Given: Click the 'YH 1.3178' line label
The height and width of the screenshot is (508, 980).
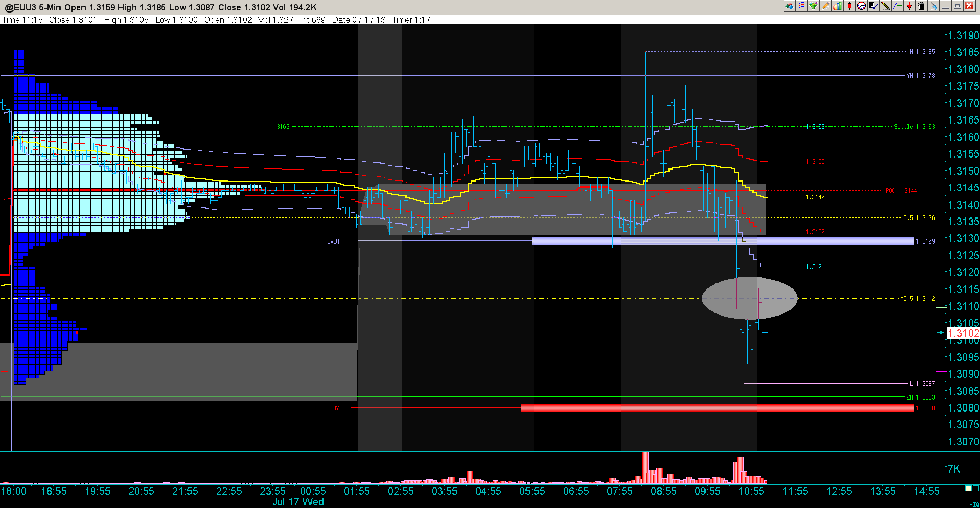Looking at the screenshot, I should [x=921, y=76].
